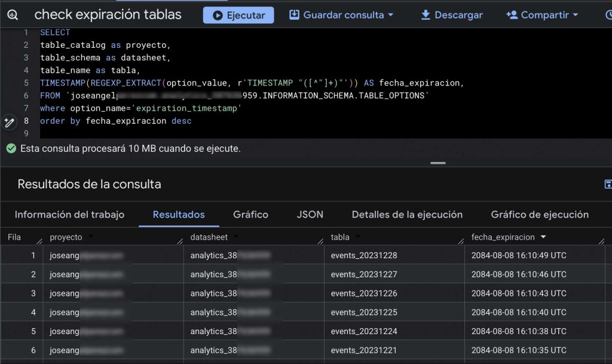Open fecha_expiracion column sort dropdown
Viewport: 612px width, 364px height.
[543, 237]
